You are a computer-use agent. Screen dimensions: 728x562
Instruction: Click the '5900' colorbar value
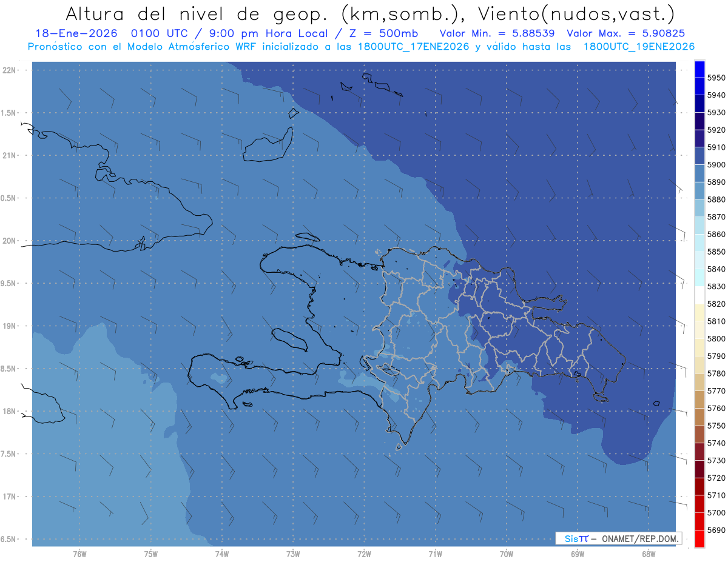[x=716, y=165]
